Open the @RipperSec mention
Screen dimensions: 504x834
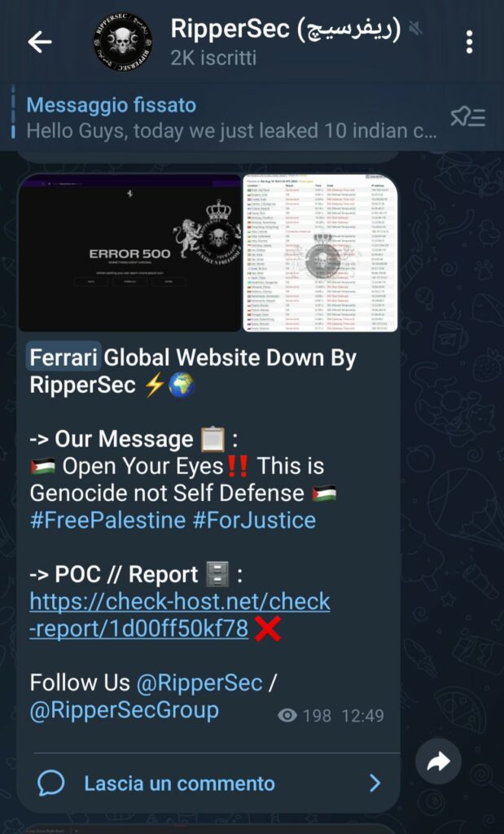tap(199, 683)
